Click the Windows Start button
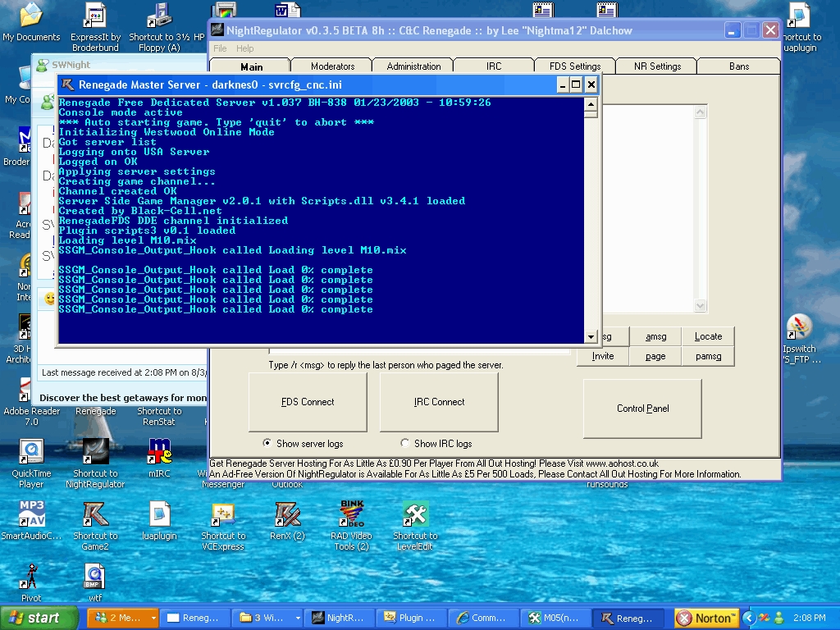This screenshot has width=840, height=630. point(34,618)
